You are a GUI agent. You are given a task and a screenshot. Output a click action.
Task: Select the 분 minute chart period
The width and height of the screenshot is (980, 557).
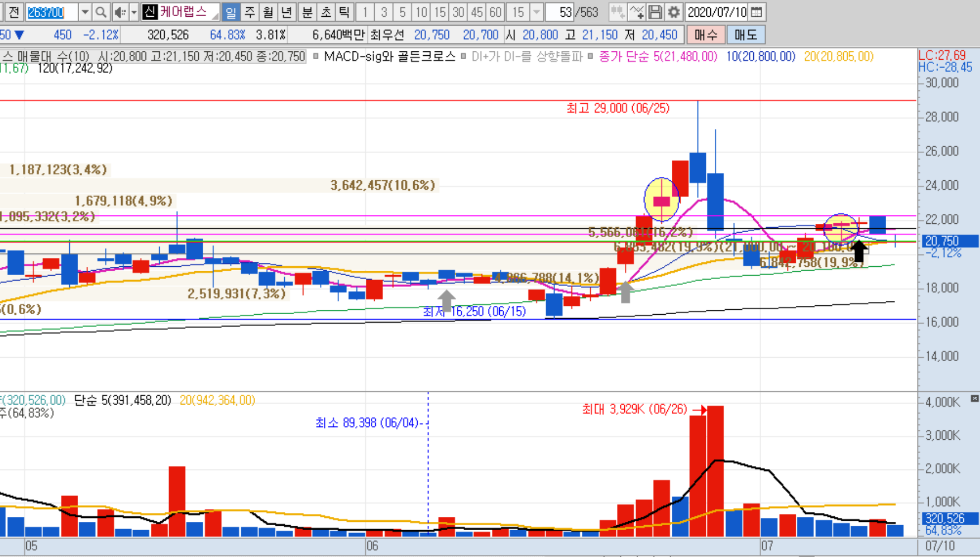pos(307,12)
